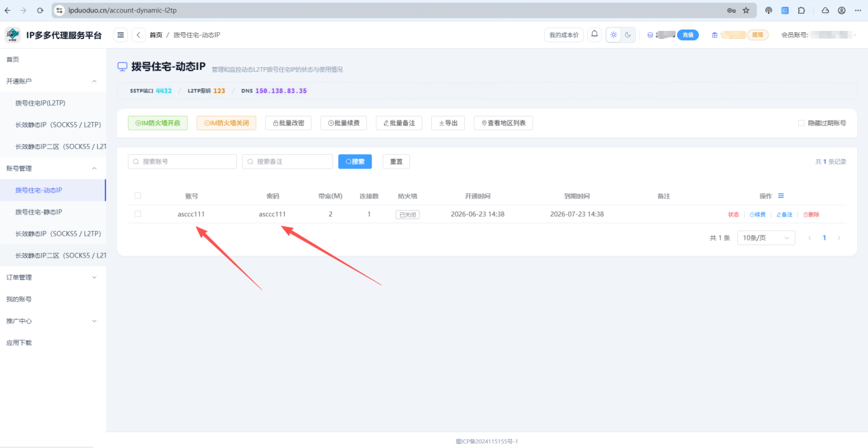Open browser extensions puzzle icon
868x448 pixels.
click(802, 10)
